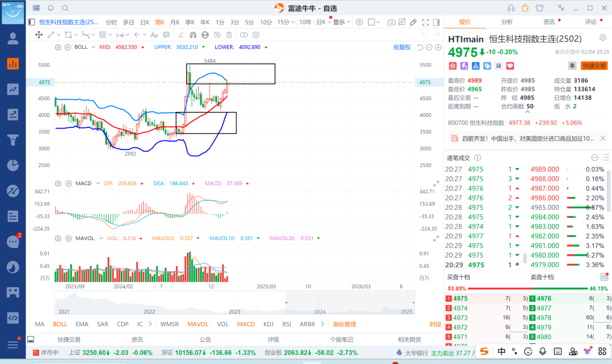This screenshot has width=612, height=364.
Task: Expand the MAVOL indicator dropdown
Action: (x=101, y=238)
